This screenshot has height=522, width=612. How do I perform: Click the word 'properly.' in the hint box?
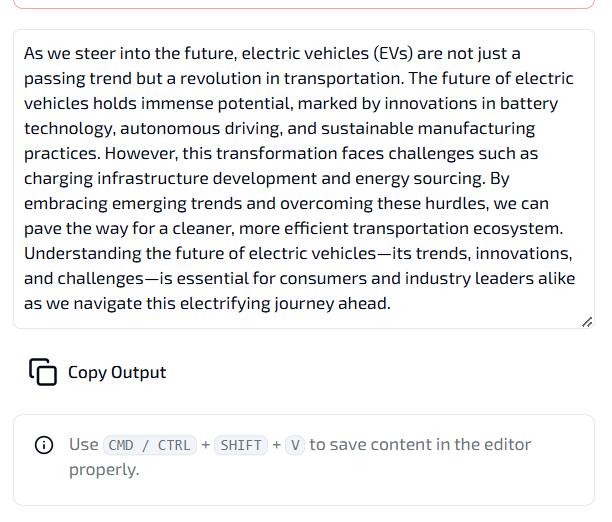104,470
